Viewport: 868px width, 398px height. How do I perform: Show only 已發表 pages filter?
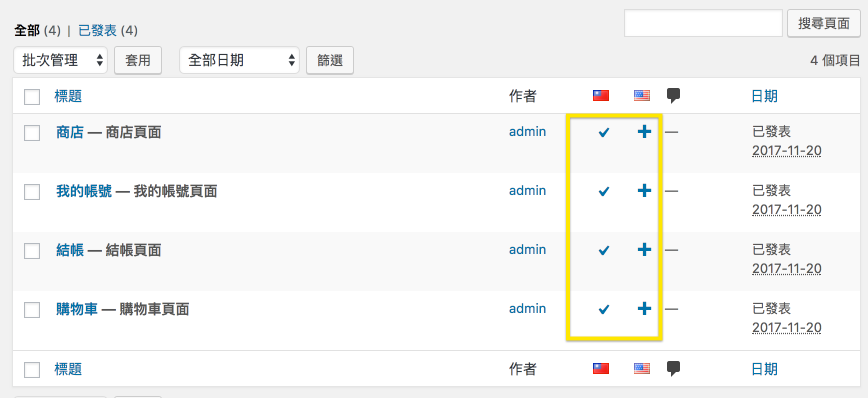[x=97, y=30]
